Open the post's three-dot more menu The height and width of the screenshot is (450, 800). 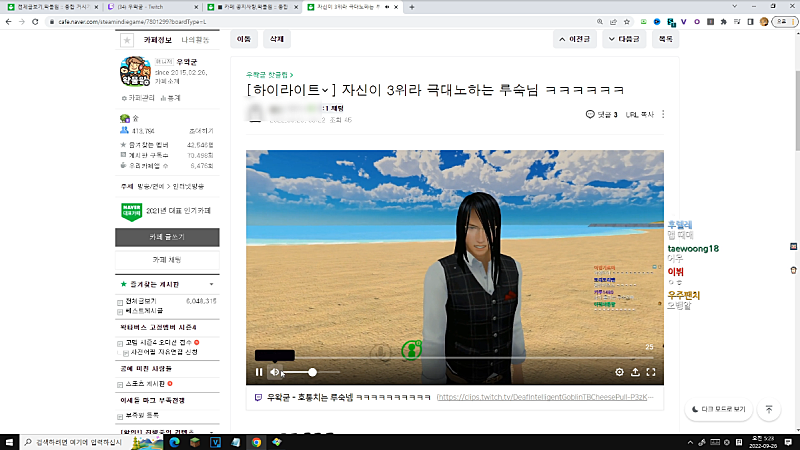point(663,114)
